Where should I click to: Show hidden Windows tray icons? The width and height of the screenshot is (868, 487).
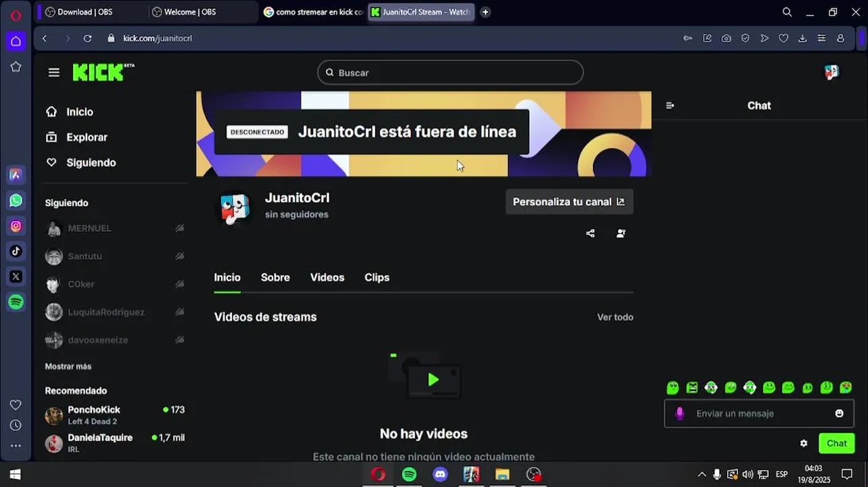click(x=702, y=474)
